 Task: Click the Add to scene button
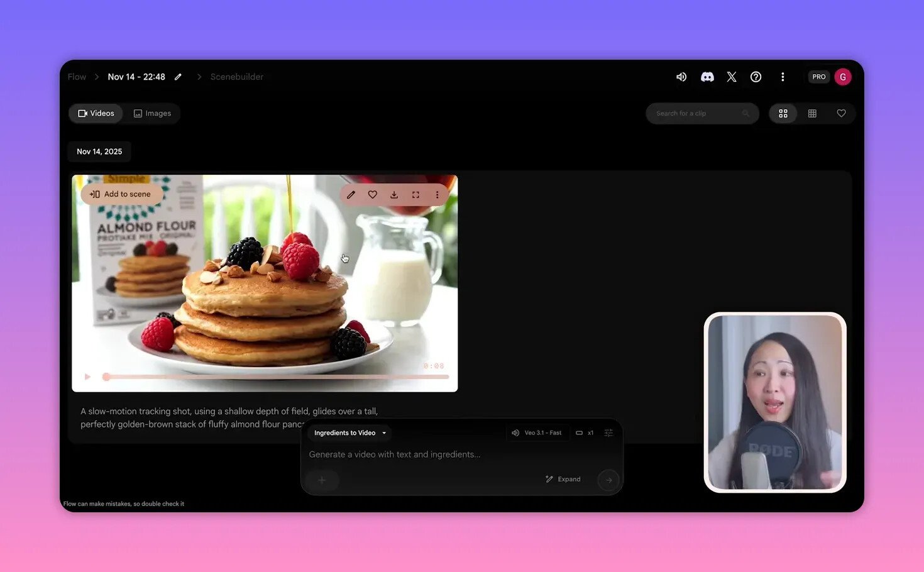(121, 194)
